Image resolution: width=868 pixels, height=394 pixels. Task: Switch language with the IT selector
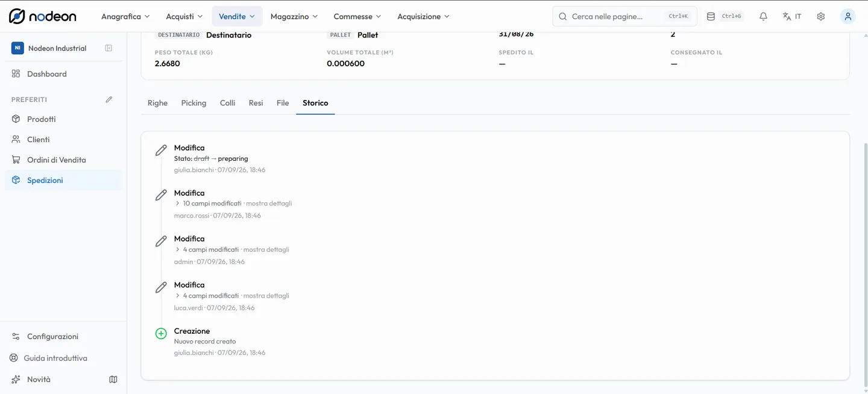[792, 16]
